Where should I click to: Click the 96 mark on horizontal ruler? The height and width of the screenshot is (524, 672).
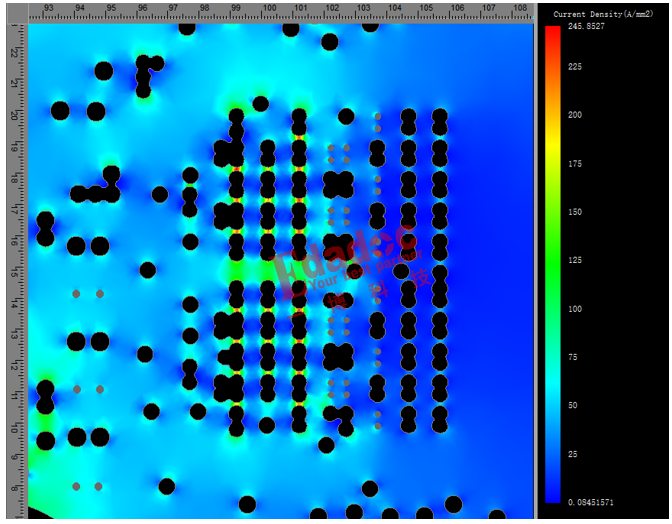[x=144, y=8]
